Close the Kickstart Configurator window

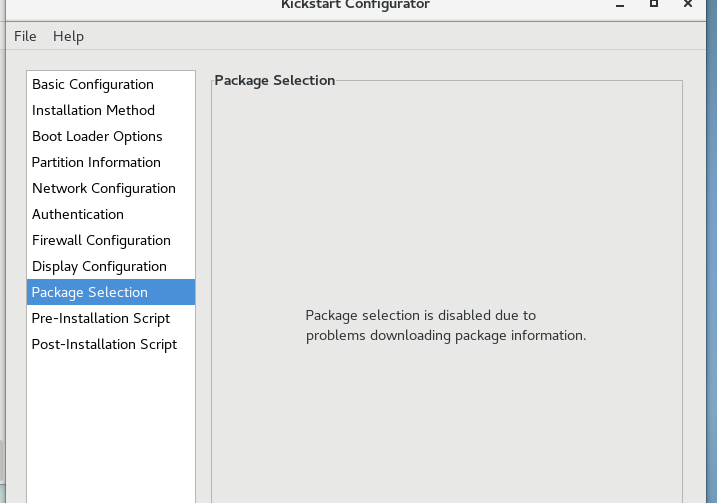688,4
